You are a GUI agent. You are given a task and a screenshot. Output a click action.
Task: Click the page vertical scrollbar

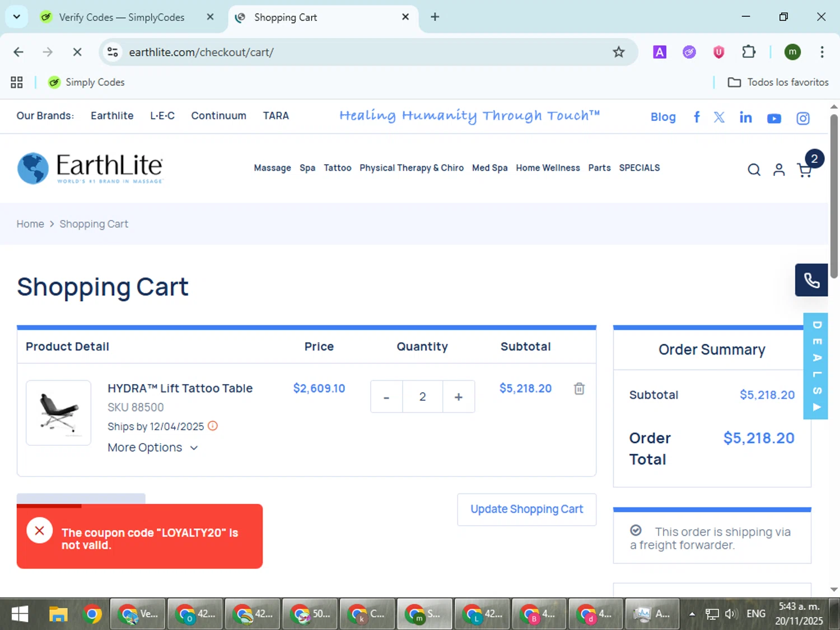coord(834,196)
